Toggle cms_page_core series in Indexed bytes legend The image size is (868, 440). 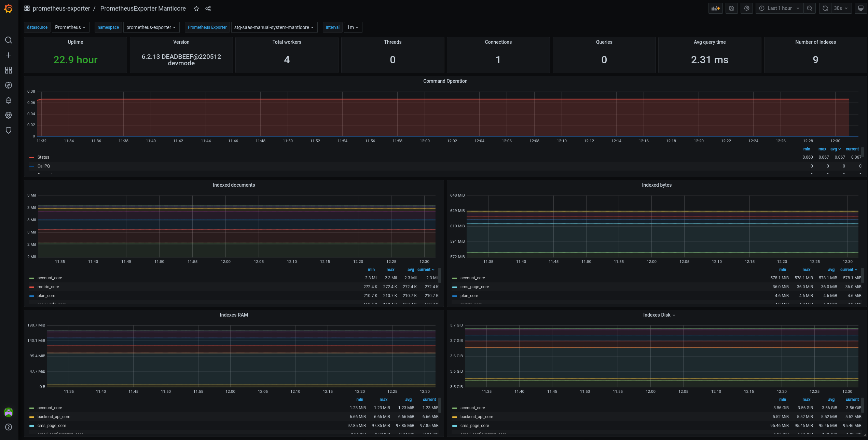[474, 287]
